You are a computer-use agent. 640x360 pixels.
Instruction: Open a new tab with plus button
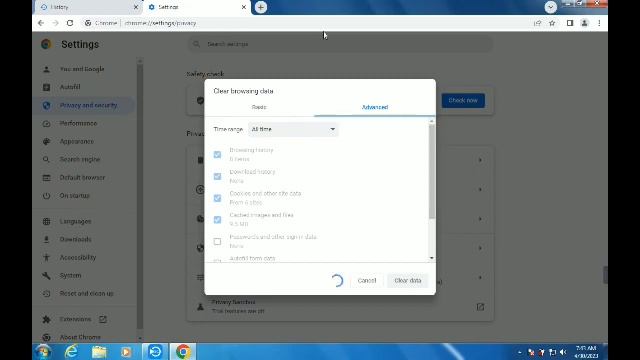[x=261, y=7]
